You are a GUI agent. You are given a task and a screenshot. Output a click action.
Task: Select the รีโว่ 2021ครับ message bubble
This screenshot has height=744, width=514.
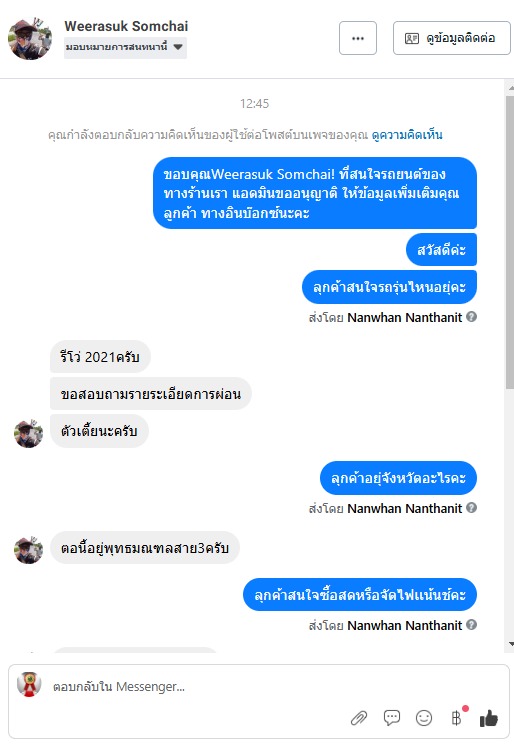(100, 357)
